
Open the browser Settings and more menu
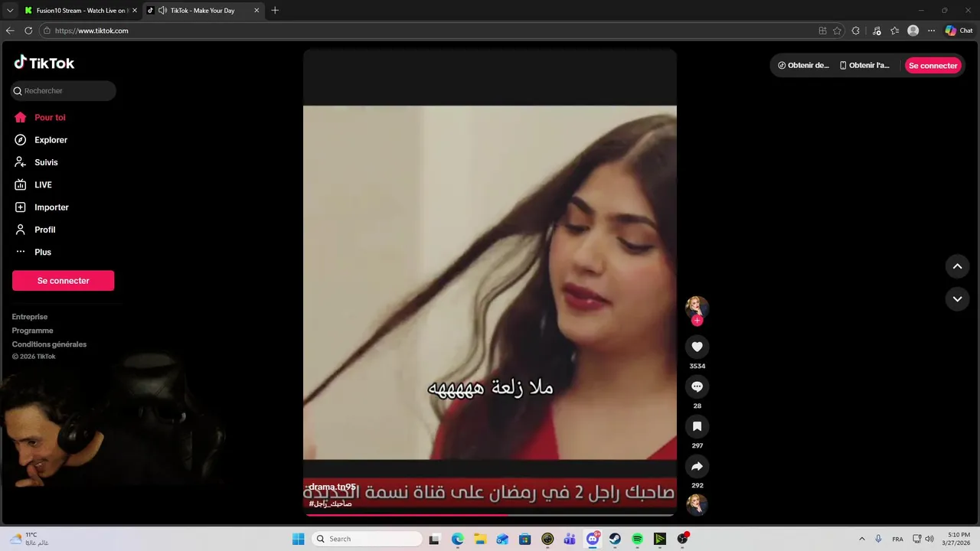pyautogui.click(x=931, y=31)
